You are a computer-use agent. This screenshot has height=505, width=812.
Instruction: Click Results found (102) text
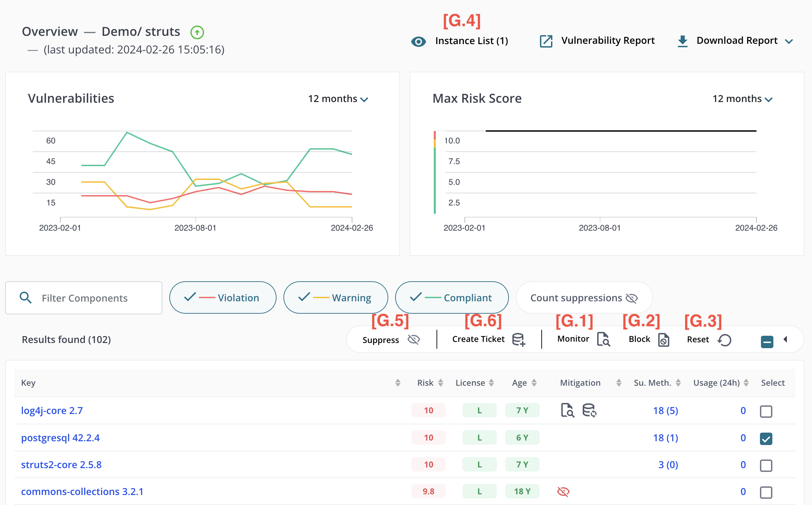click(66, 340)
